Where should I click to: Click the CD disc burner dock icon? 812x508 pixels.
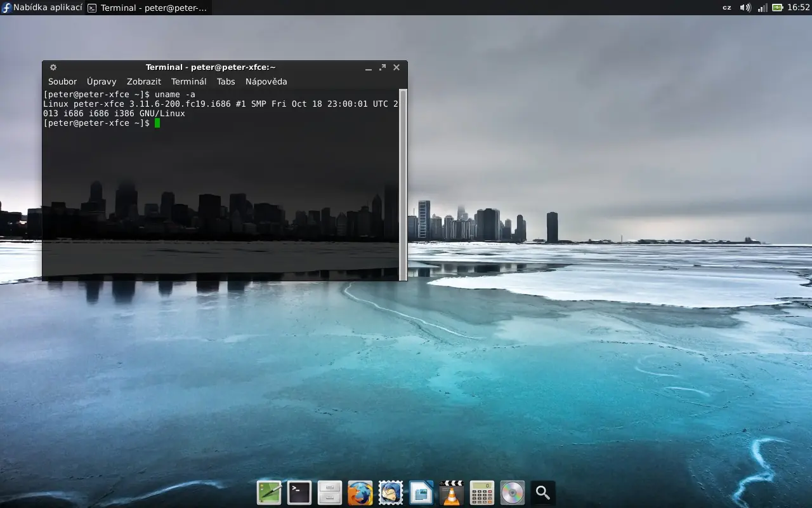[x=513, y=493]
